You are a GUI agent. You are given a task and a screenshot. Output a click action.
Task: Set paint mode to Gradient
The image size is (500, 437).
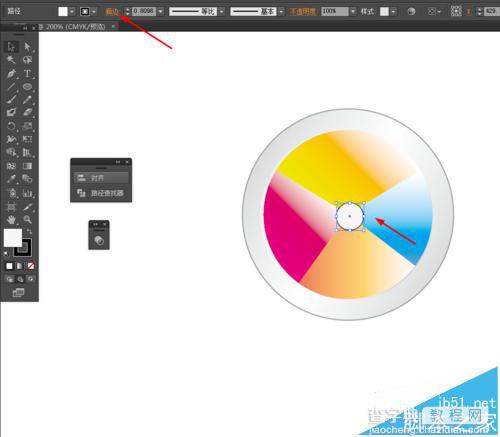coord(20,266)
